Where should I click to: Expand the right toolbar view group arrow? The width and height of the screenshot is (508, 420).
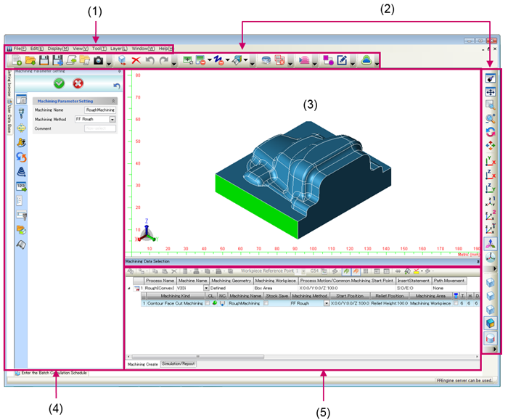click(x=494, y=268)
